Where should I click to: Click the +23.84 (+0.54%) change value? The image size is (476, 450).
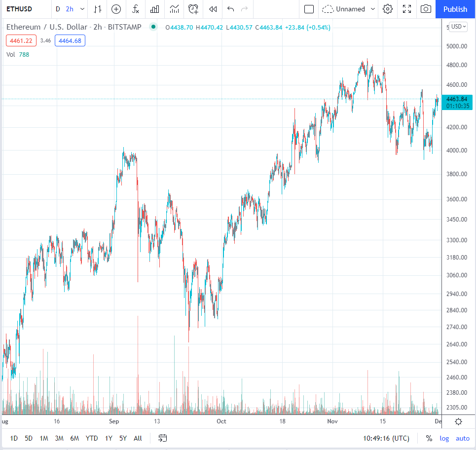[307, 27]
